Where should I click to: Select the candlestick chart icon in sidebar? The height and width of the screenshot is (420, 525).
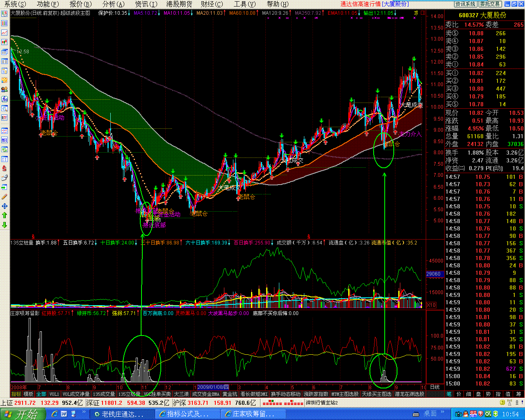point(5,42)
